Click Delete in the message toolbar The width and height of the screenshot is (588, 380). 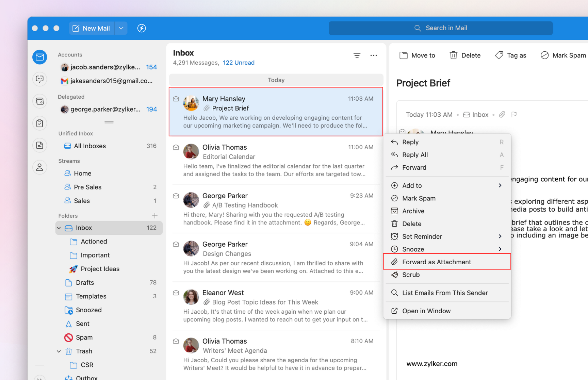coord(465,55)
